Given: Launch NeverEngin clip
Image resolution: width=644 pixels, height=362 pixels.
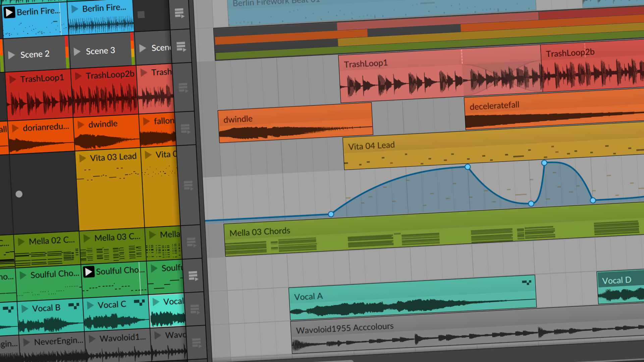Looking at the screenshot, I should [27, 342].
